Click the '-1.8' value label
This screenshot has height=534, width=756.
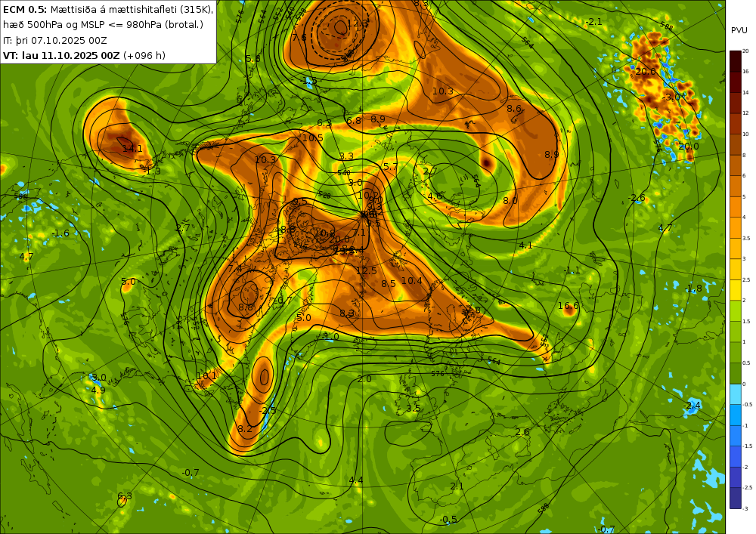(x=693, y=289)
